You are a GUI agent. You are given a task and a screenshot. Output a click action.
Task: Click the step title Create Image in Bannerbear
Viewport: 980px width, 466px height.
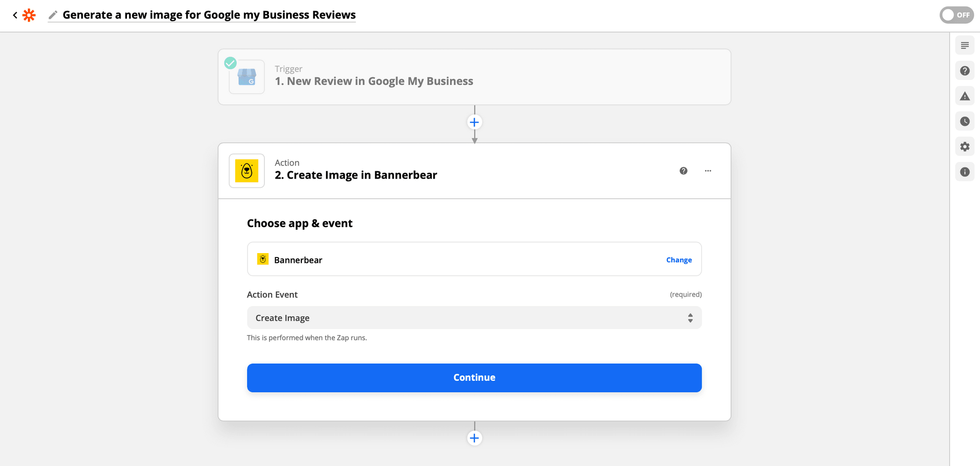(356, 175)
